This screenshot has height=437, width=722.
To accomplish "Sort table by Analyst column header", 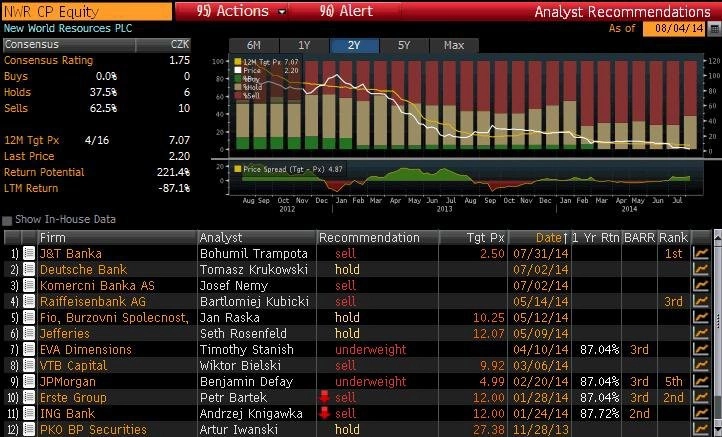I will [x=257, y=238].
